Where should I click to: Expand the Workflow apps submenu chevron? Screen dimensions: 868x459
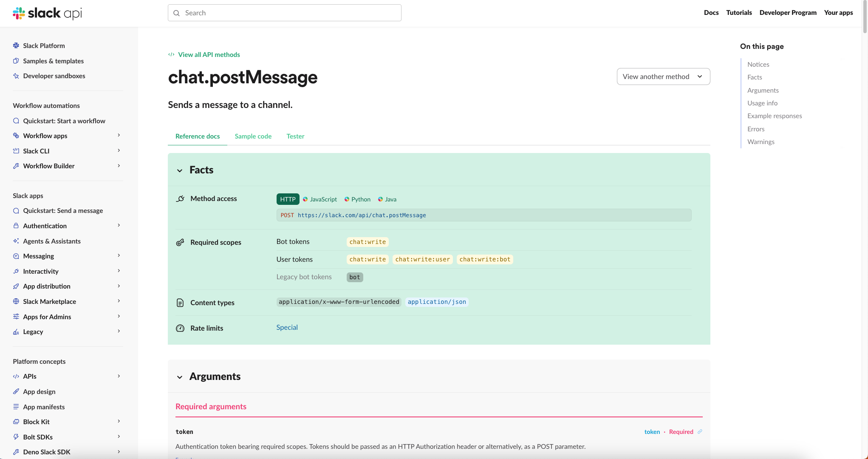pyautogui.click(x=119, y=135)
